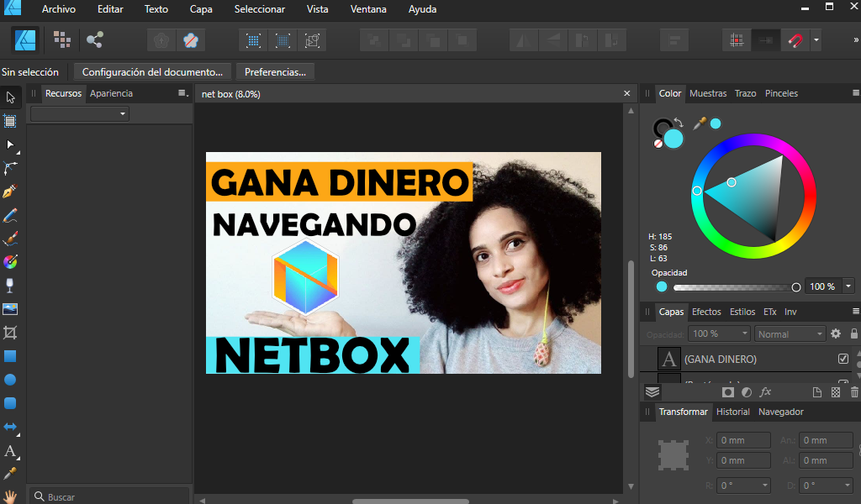Delete layer with trash icon

[x=854, y=391]
